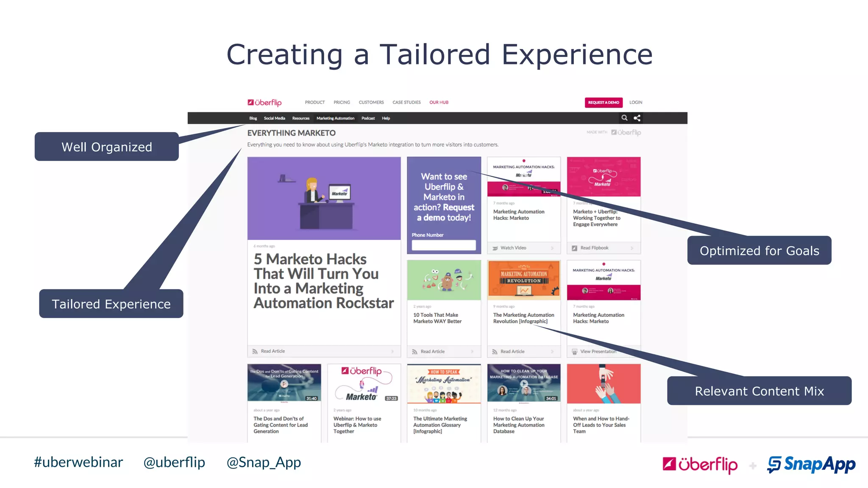Click the Made With Uberflip badge
The width and height of the screenshot is (868, 488).
(614, 132)
